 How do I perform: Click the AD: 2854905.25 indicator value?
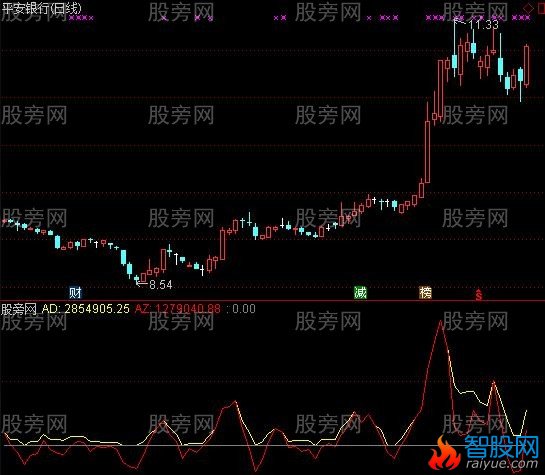tap(86, 309)
